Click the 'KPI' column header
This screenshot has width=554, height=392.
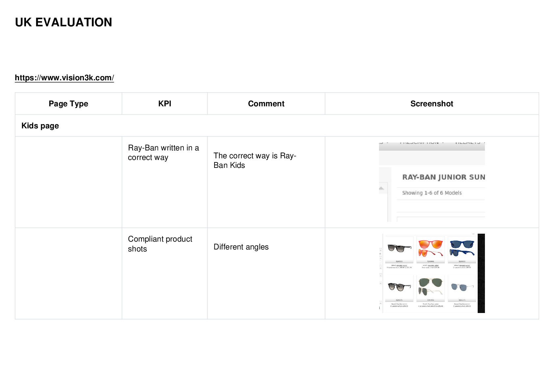tap(164, 104)
